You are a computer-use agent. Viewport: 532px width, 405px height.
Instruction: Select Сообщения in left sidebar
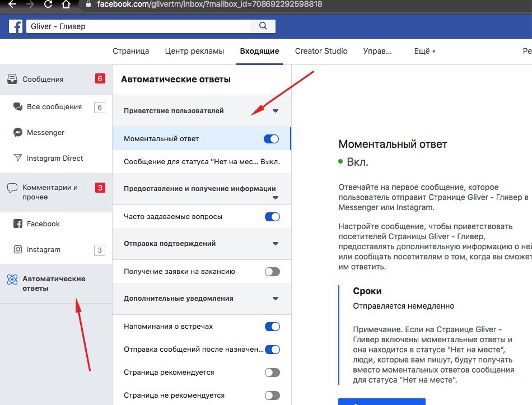56,80
